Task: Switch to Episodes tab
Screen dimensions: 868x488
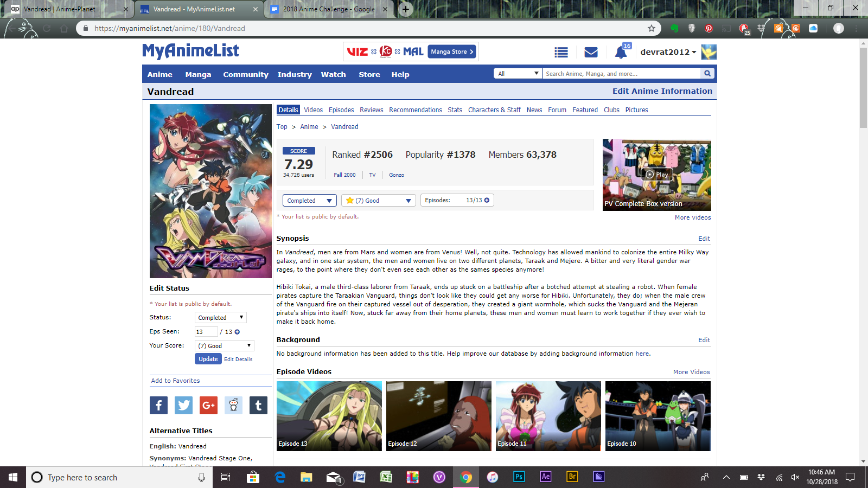Action: pos(341,110)
